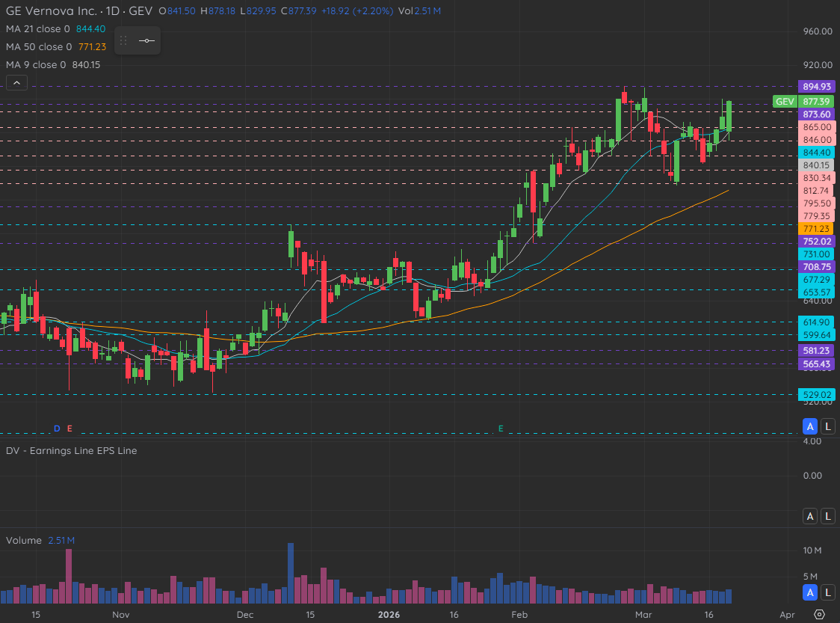Select the 795.50 price level label

pos(816,203)
